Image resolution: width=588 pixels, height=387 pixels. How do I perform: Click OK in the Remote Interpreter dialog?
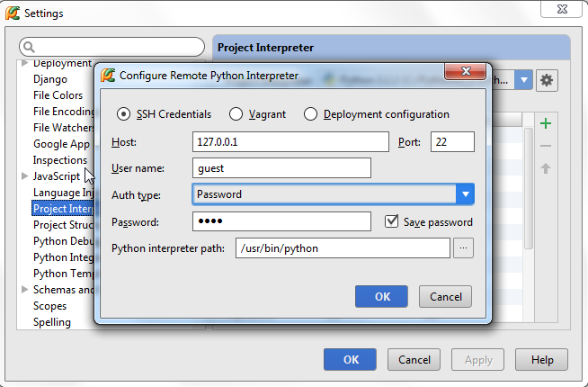pyautogui.click(x=382, y=296)
